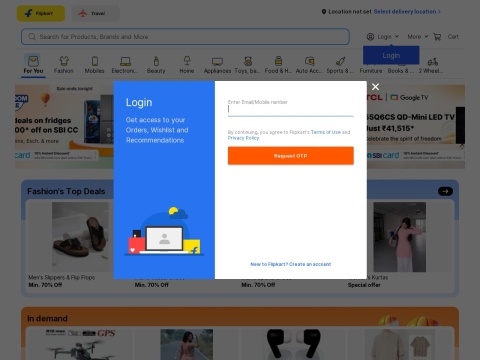Viewport: 480px width, 360px height.
Task: Click the magnifier search icon
Action: 32,37
